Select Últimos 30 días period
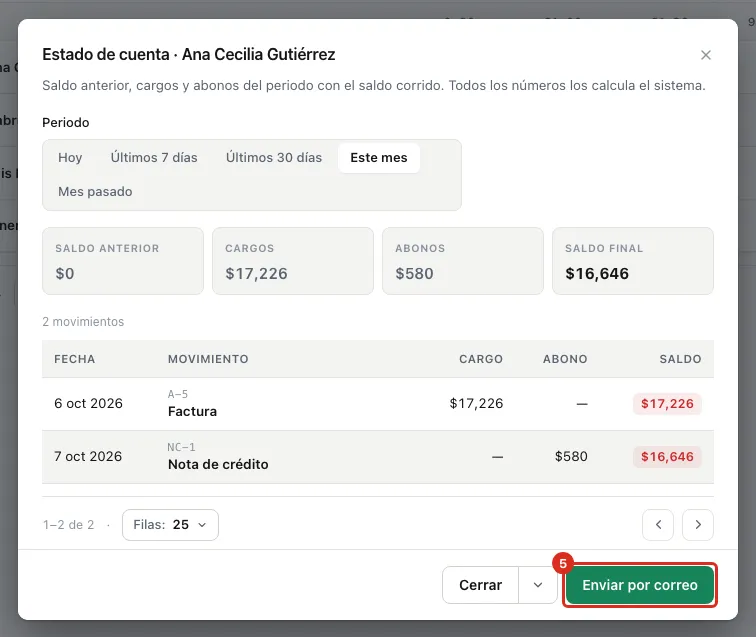756x637 pixels. (274, 158)
